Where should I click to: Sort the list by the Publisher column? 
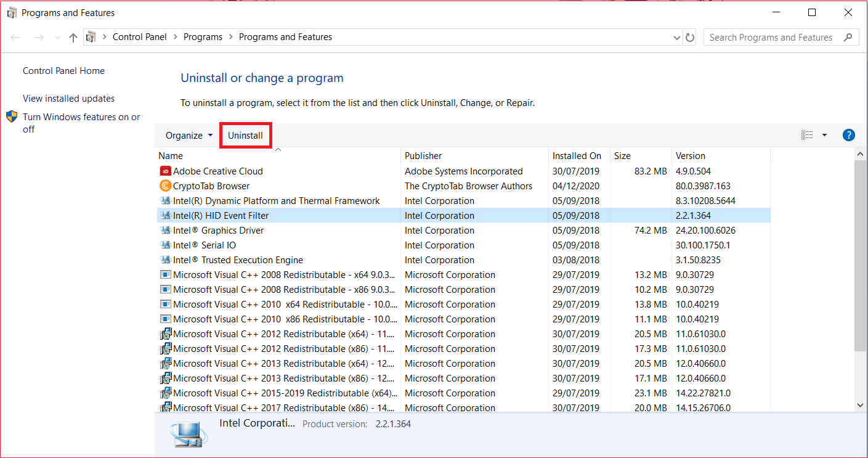click(474, 156)
